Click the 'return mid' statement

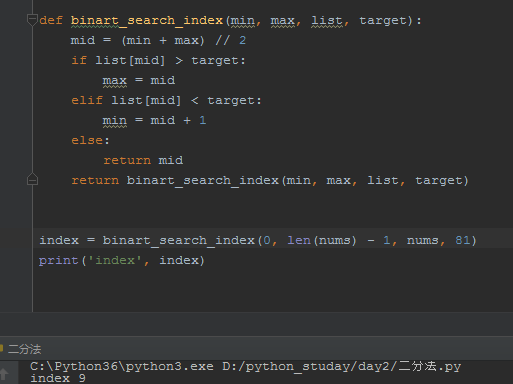[143, 161]
